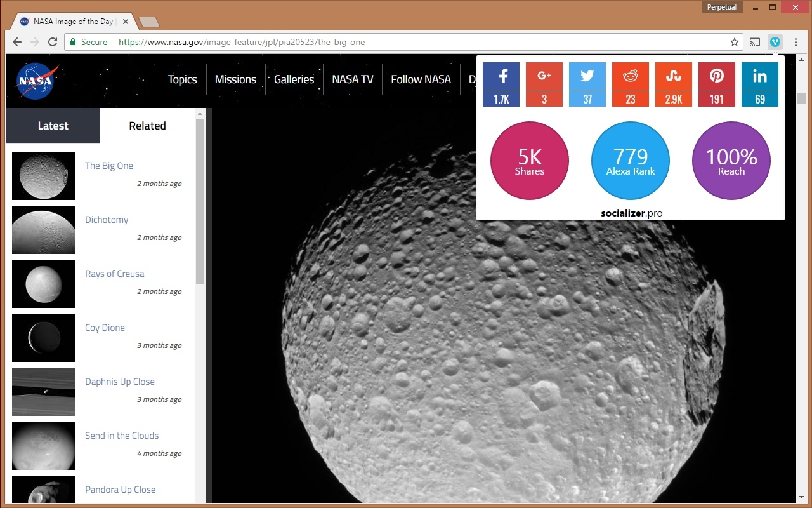Click the Pinterest share icon
This screenshot has width=812, height=508.
[717, 76]
